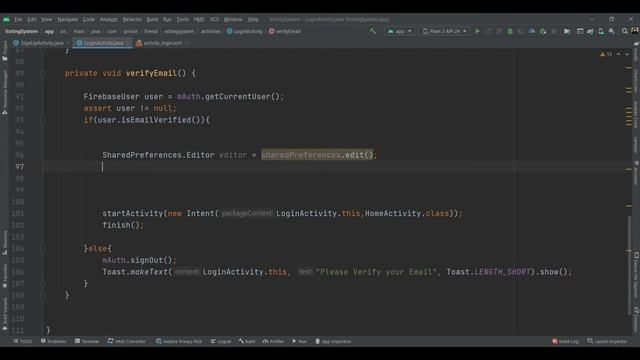This screenshot has height=360, width=640.
Task: Open the Navigate menu
Action: coord(67,19)
